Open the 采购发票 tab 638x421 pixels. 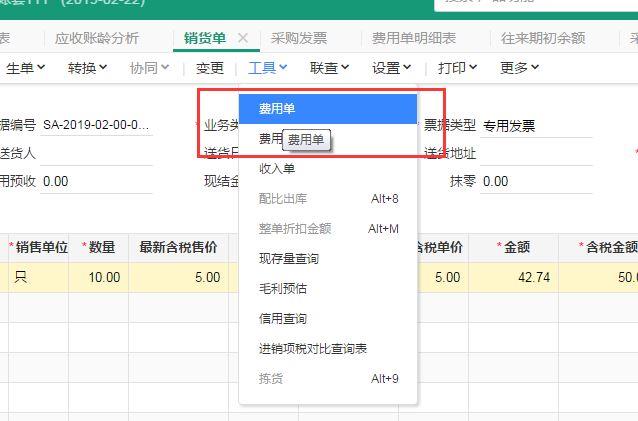tap(299, 38)
